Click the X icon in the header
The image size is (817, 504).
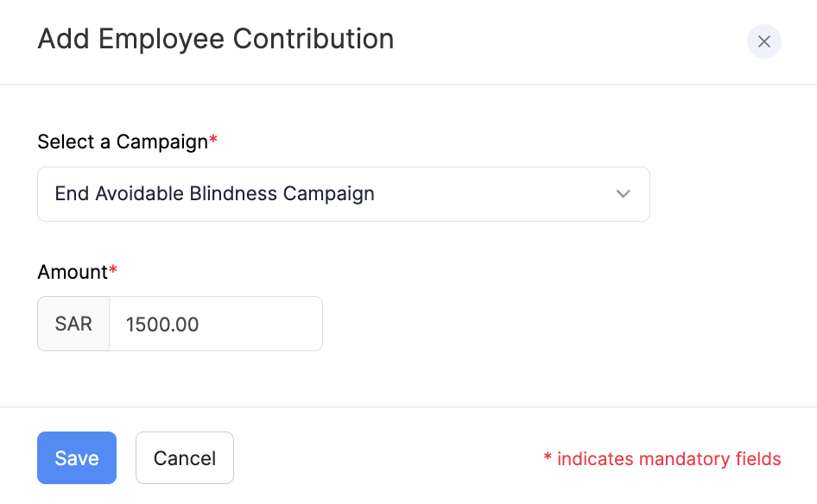pos(763,41)
